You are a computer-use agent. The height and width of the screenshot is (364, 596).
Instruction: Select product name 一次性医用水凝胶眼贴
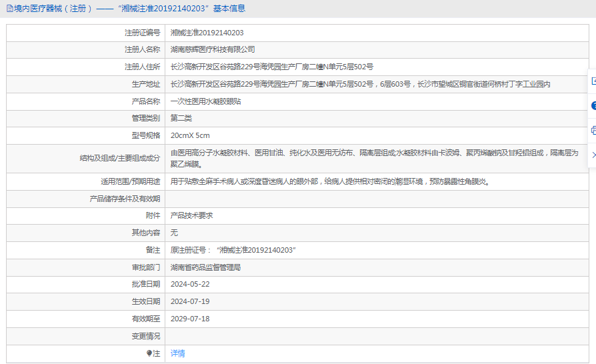[x=205, y=101]
